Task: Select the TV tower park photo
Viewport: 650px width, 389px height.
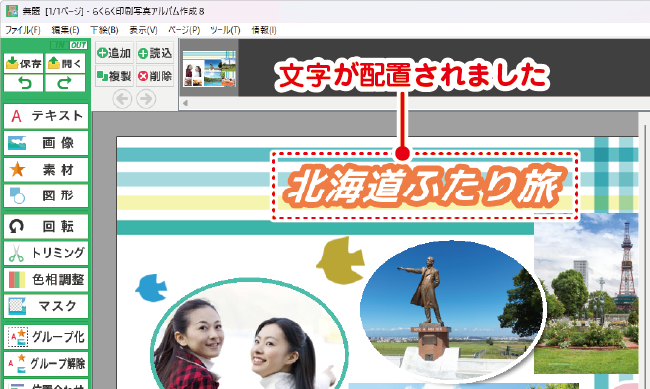Action: click(586, 294)
